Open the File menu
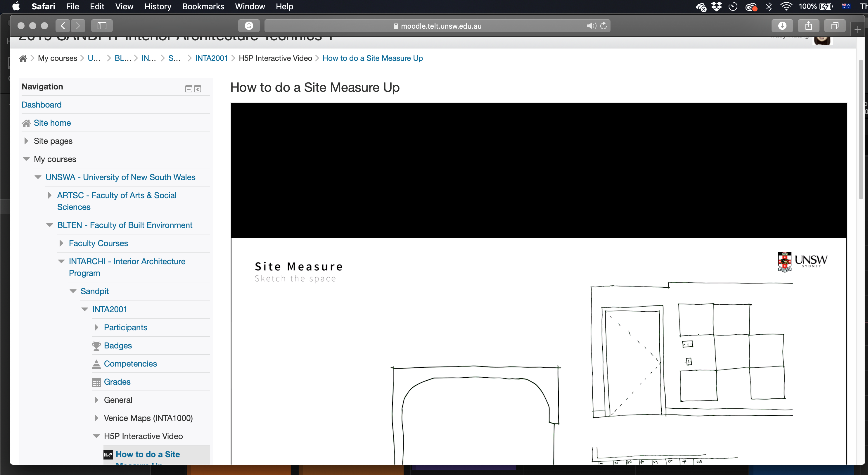 point(72,6)
